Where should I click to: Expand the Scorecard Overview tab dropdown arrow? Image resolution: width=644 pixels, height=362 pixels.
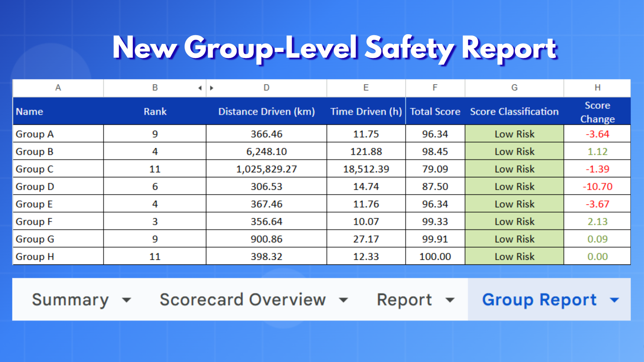tap(343, 300)
